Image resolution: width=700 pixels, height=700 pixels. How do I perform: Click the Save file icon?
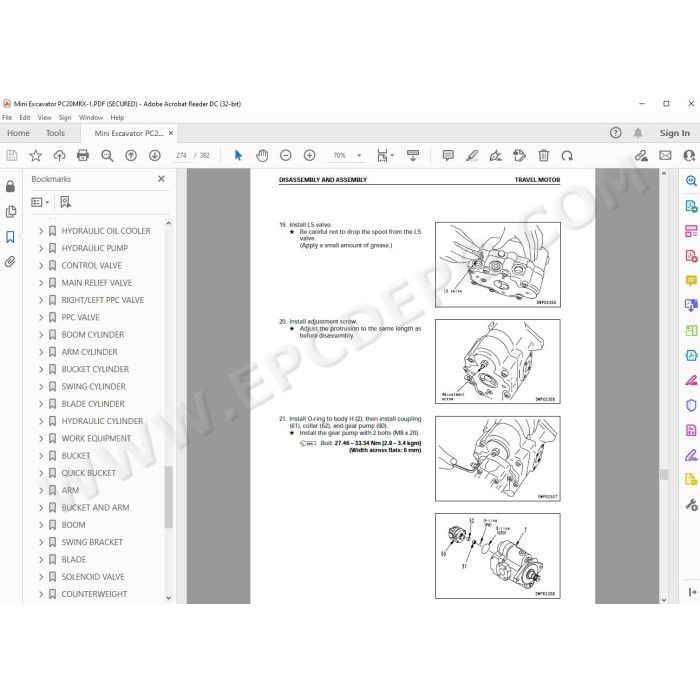click(12, 155)
